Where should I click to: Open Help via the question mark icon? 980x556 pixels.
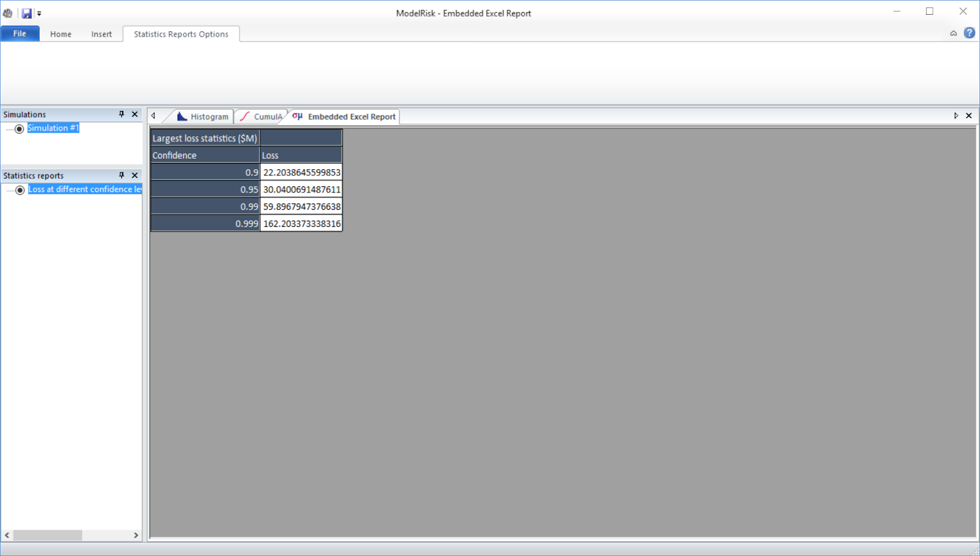970,32
